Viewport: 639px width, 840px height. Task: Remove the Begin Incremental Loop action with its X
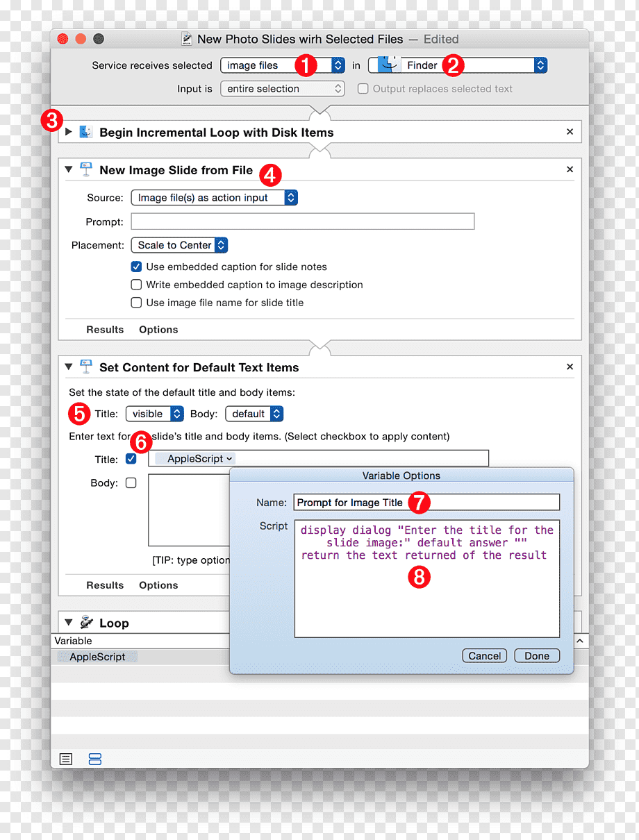[570, 132]
